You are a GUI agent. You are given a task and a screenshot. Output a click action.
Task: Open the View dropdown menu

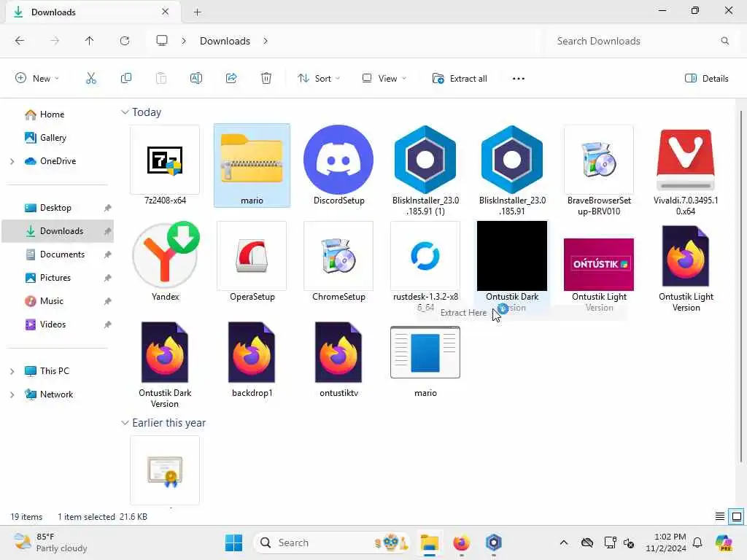384,79
